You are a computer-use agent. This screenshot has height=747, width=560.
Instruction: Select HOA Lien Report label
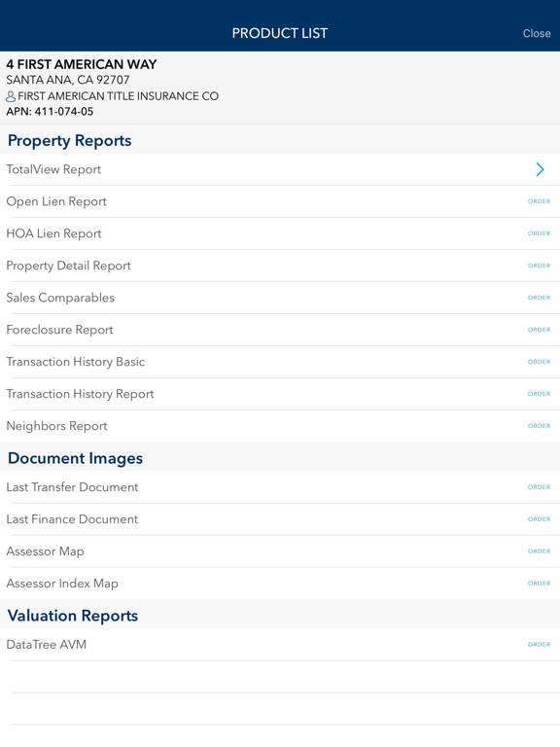[x=53, y=233]
